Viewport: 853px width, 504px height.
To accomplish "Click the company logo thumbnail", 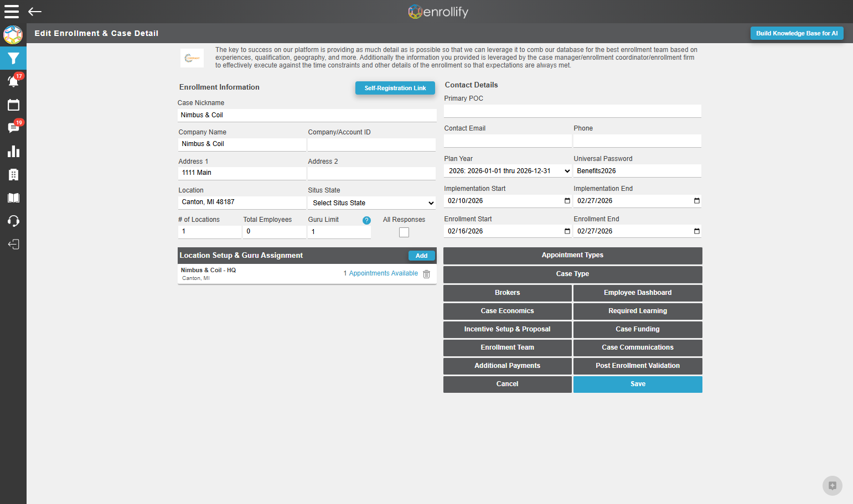I will point(192,58).
